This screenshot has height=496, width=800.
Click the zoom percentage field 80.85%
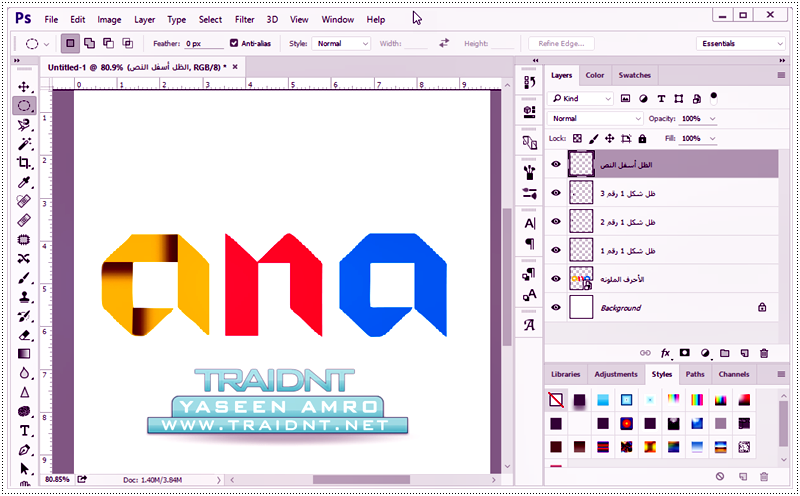pyautogui.click(x=57, y=480)
